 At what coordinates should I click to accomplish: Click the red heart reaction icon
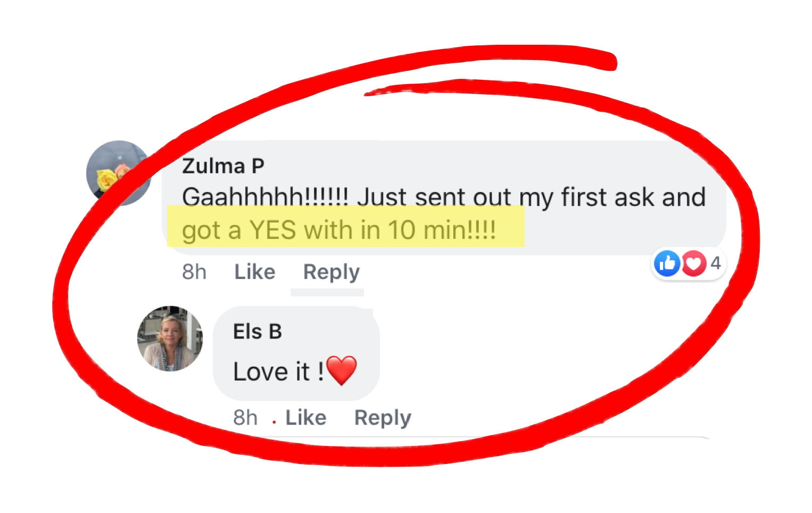click(x=694, y=263)
